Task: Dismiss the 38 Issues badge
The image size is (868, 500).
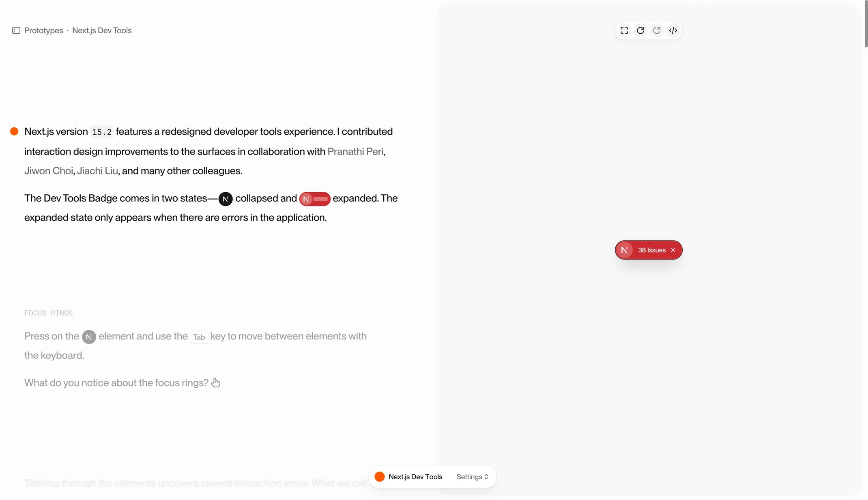Action: pos(673,250)
